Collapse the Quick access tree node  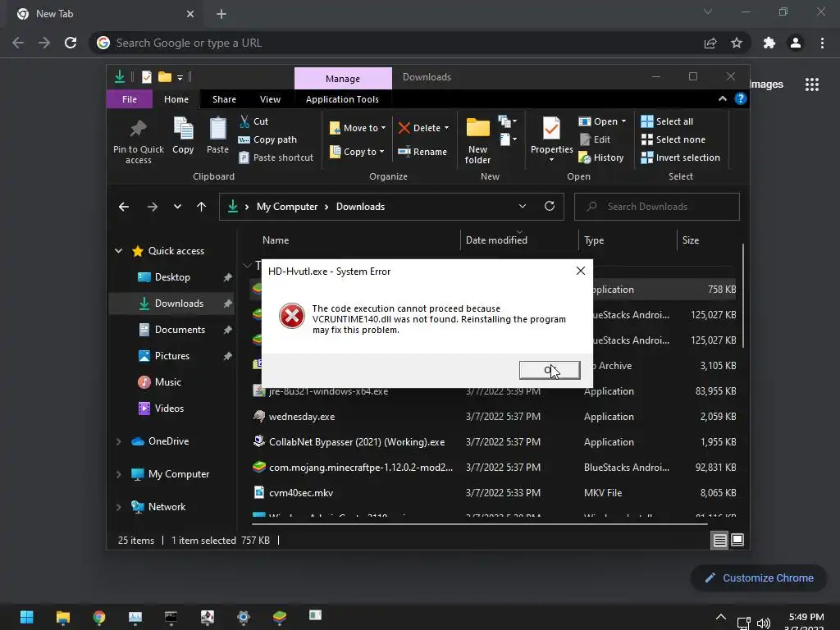coord(118,251)
